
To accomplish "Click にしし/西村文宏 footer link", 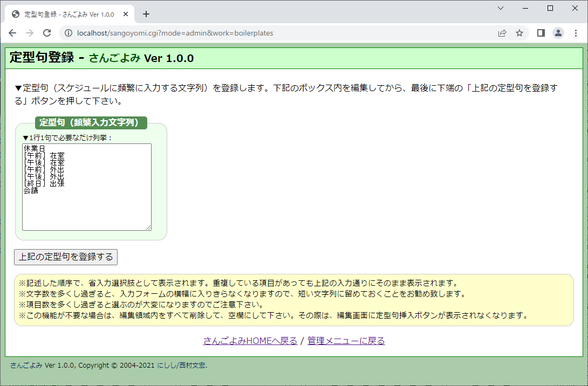I will click(x=181, y=366).
